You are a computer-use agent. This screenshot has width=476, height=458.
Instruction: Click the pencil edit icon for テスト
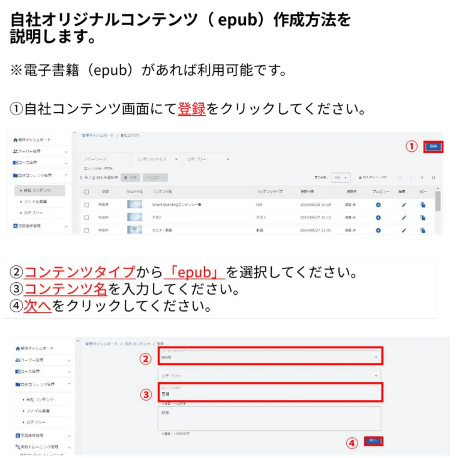[404, 217]
